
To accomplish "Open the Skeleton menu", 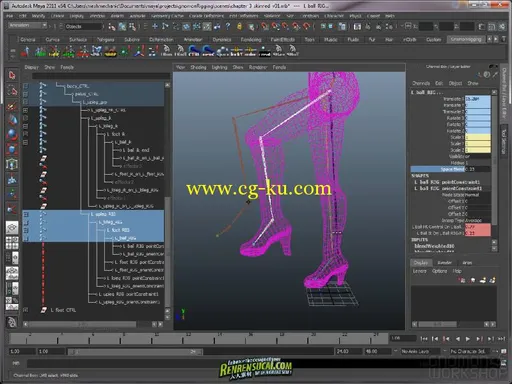I will [x=272, y=16].
